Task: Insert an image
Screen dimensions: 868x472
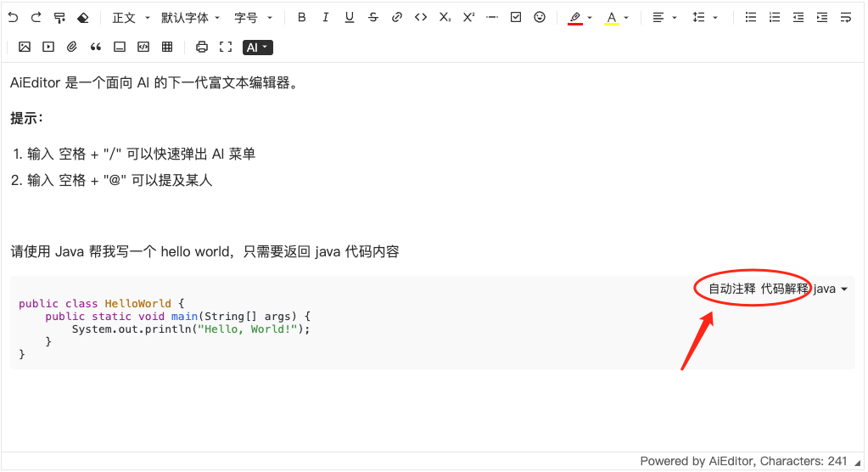Action: pyautogui.click(x=25, y=47)
